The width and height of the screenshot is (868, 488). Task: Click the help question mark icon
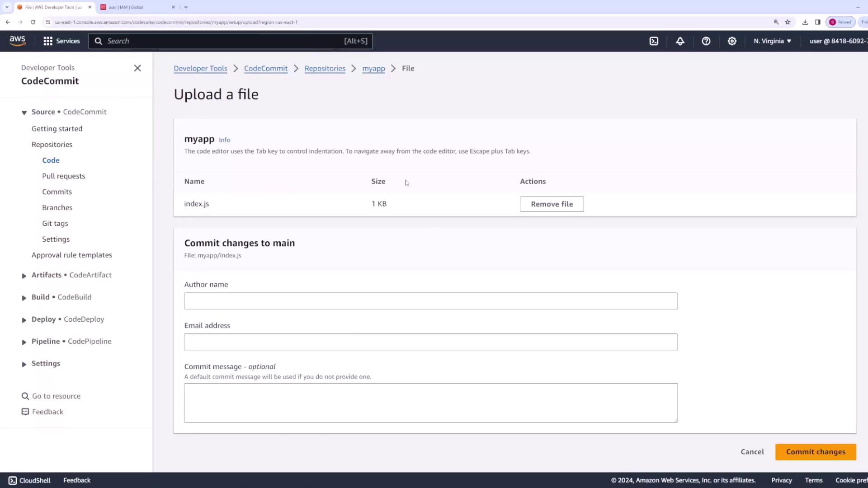(706, 41)
